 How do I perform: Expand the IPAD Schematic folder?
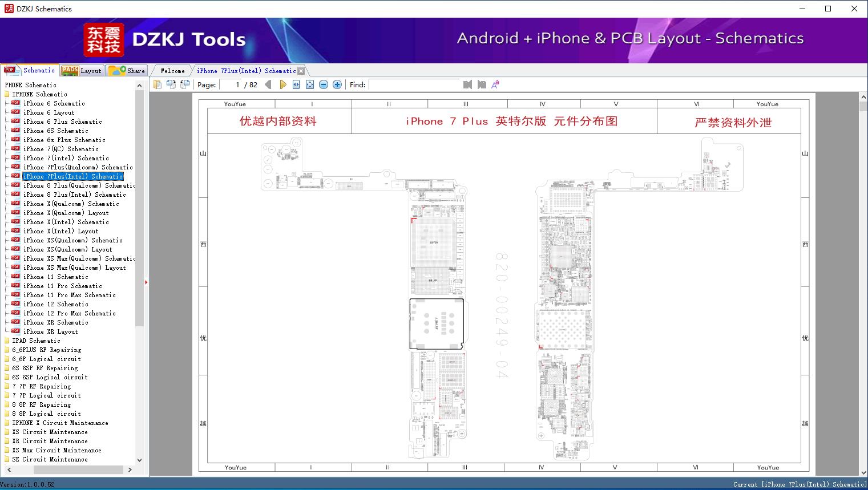tap(36, 341)
